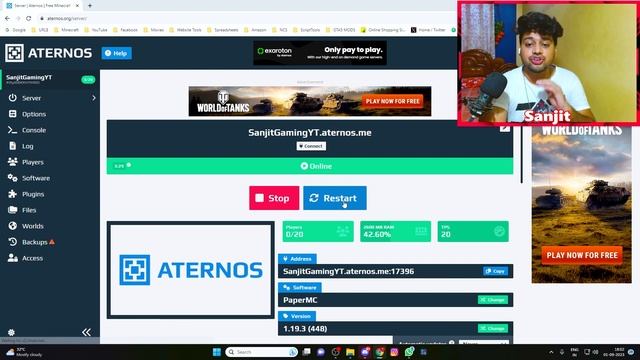640x360 pixels.
Task: Open the Windows Start menu
Action: (217, 352)
